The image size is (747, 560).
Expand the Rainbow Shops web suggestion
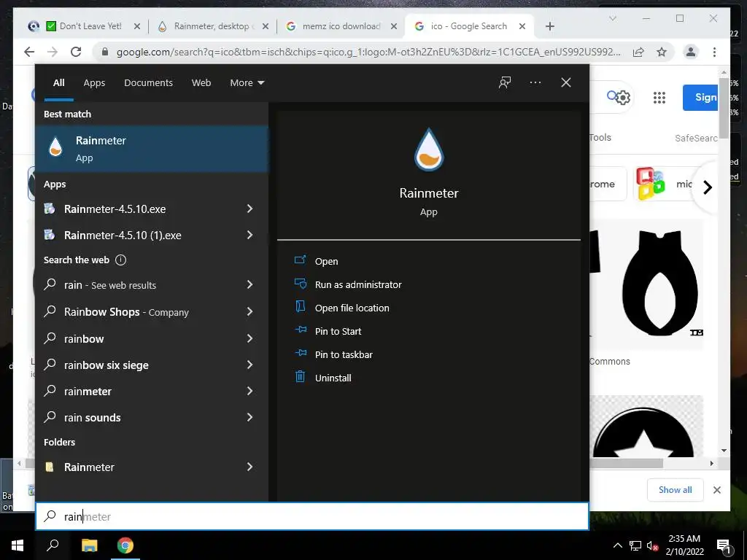tap(249, 312)
